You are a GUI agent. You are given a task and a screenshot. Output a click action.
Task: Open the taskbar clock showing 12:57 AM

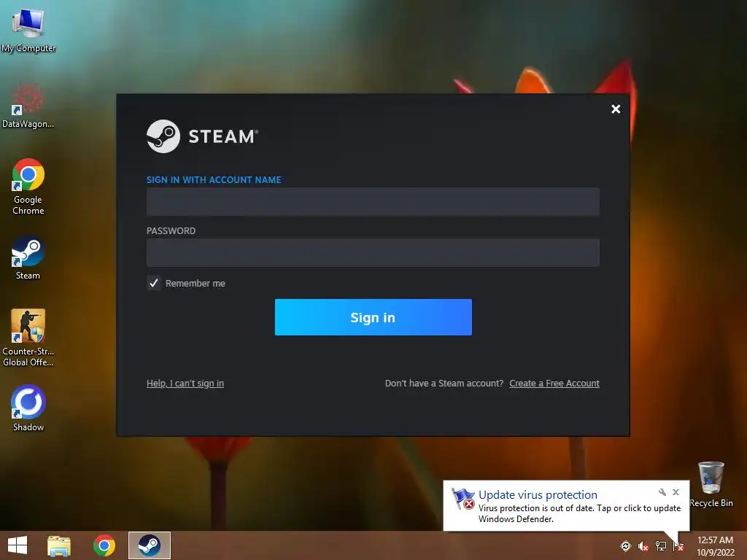point(715,545)
